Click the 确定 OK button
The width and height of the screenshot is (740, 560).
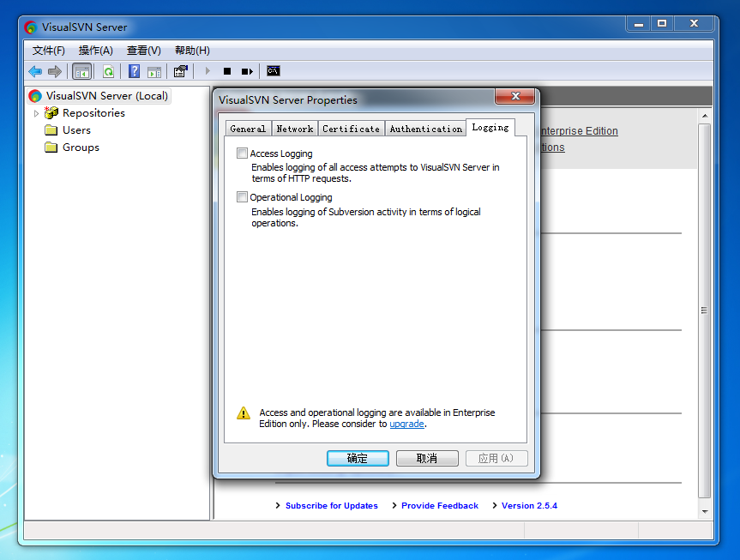pyautogui.click(x=358, y=458)
